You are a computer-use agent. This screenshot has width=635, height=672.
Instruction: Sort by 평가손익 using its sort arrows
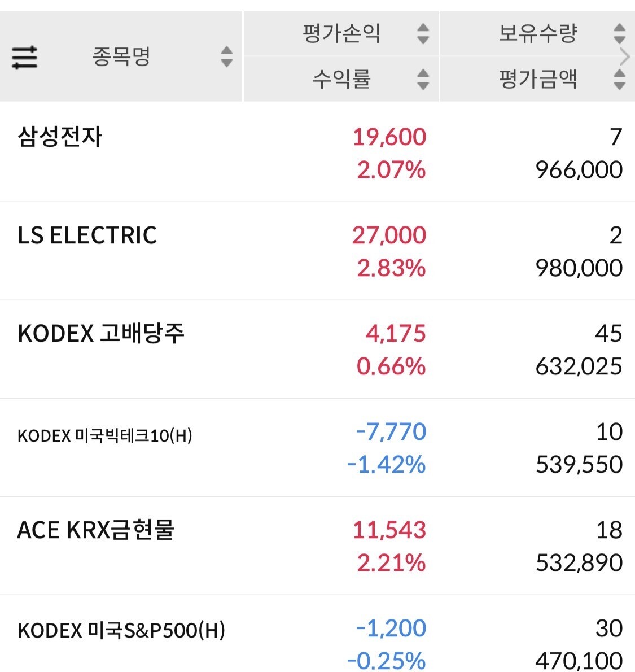423,33
